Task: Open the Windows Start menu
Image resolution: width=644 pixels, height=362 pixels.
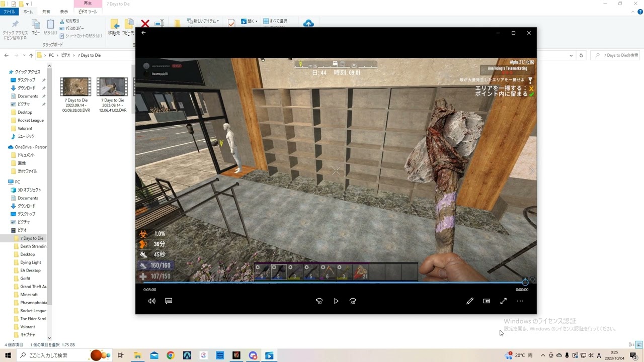Action: point(8,355)
